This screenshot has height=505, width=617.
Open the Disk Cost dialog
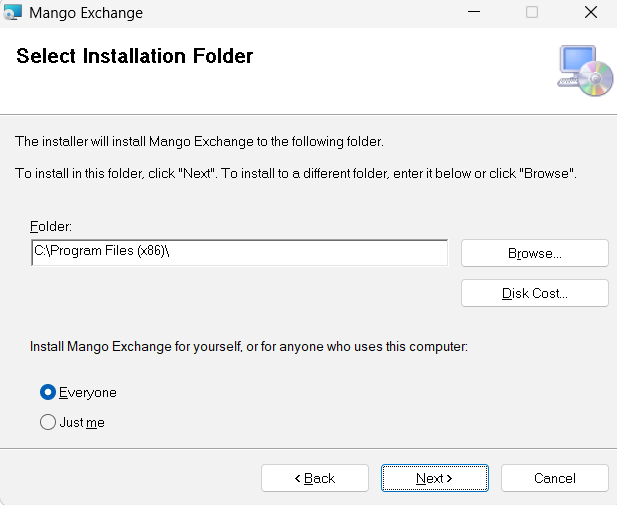(x=534, y=293)
